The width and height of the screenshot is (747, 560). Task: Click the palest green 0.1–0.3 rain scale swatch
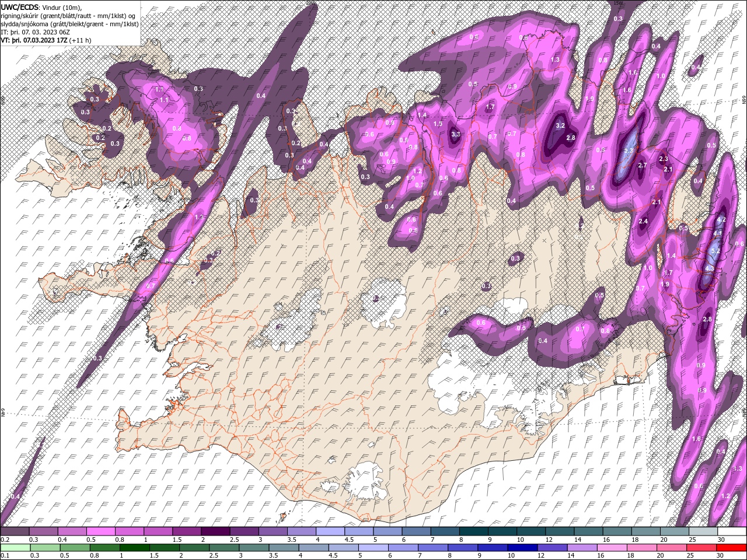pos(15,547)
